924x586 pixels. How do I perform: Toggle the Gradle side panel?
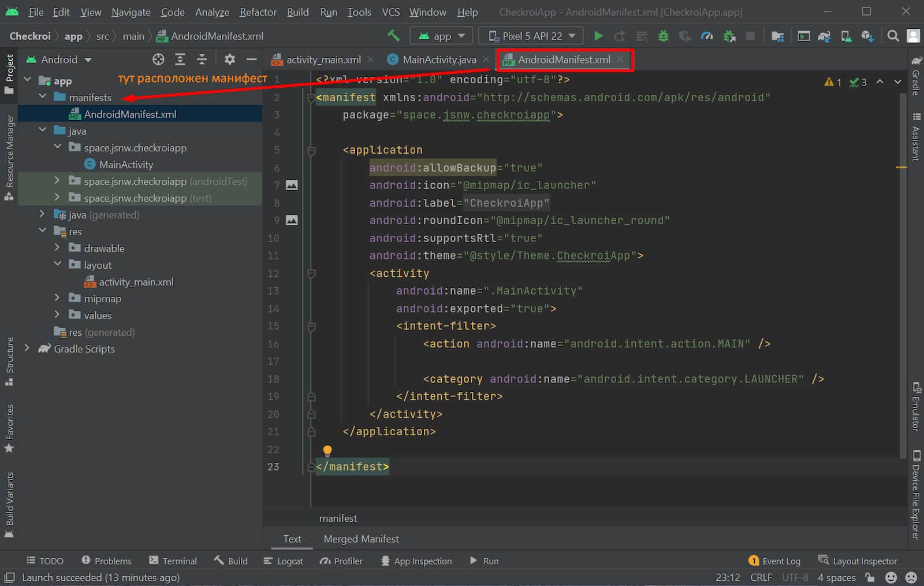916,75
